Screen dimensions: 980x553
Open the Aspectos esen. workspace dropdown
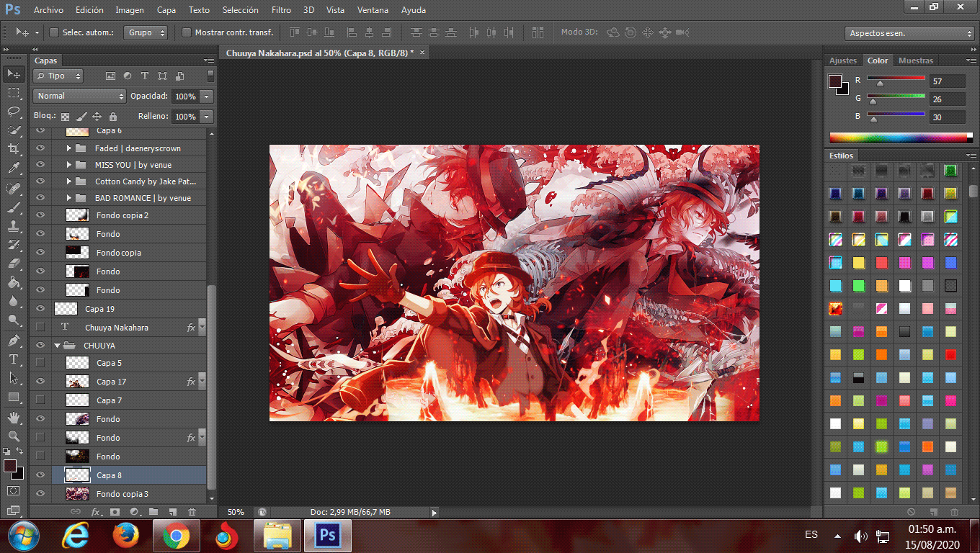(910, 33)
